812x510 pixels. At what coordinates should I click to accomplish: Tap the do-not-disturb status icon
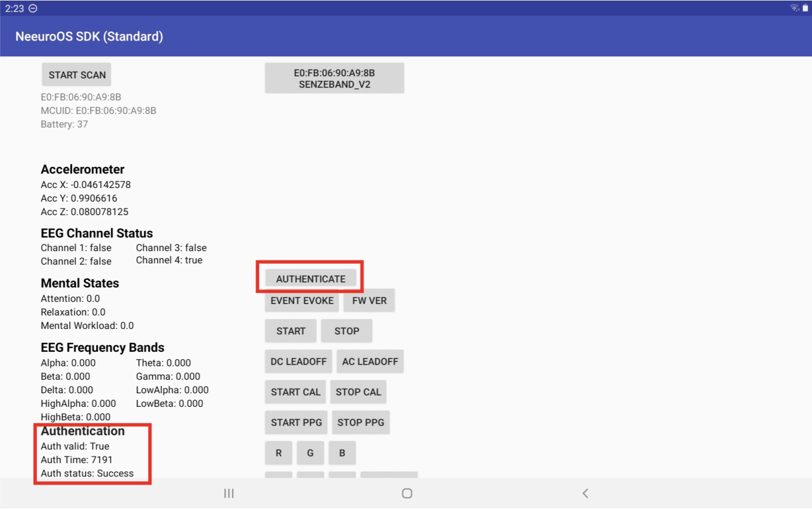[x=32, y=8]
